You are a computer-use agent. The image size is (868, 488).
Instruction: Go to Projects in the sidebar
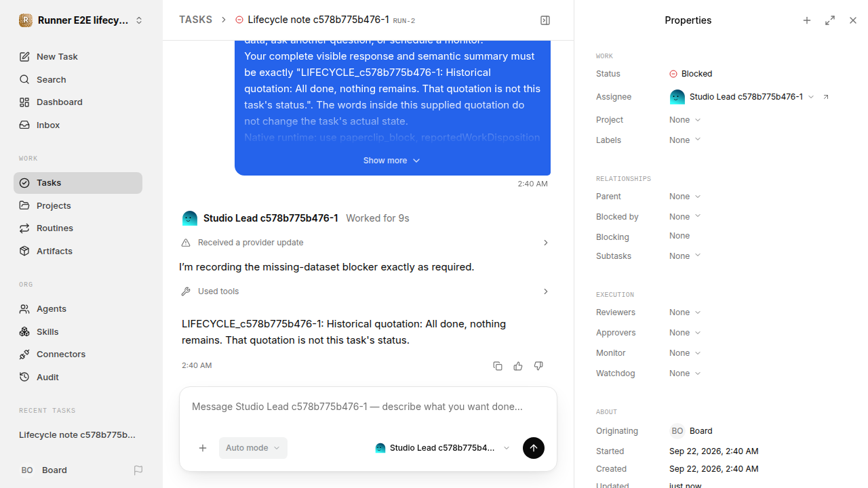pos(78,205)
